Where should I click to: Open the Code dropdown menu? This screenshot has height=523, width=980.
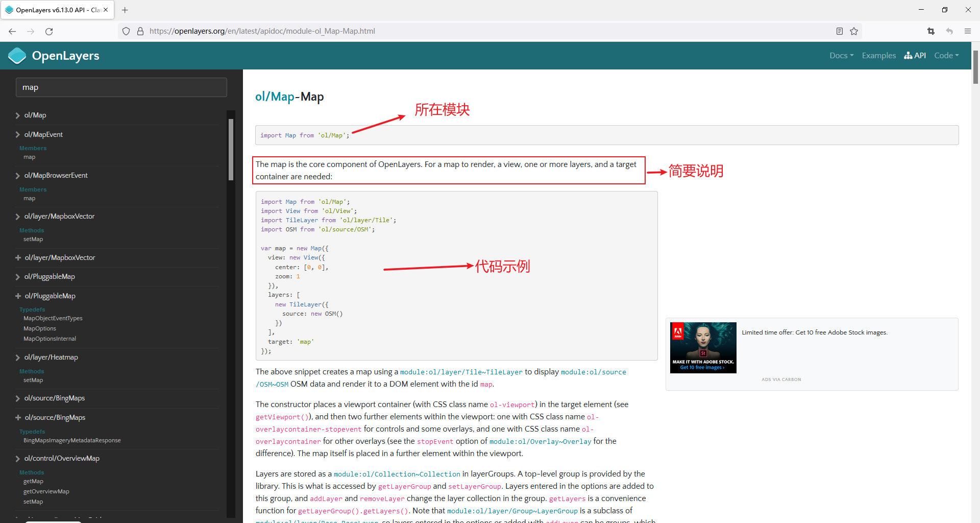point(946,55)
